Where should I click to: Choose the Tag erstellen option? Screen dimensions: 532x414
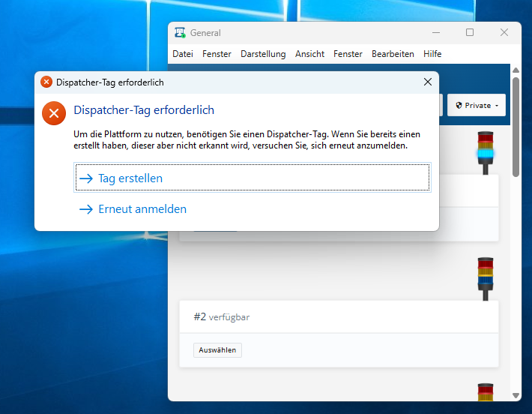point(253,178)
